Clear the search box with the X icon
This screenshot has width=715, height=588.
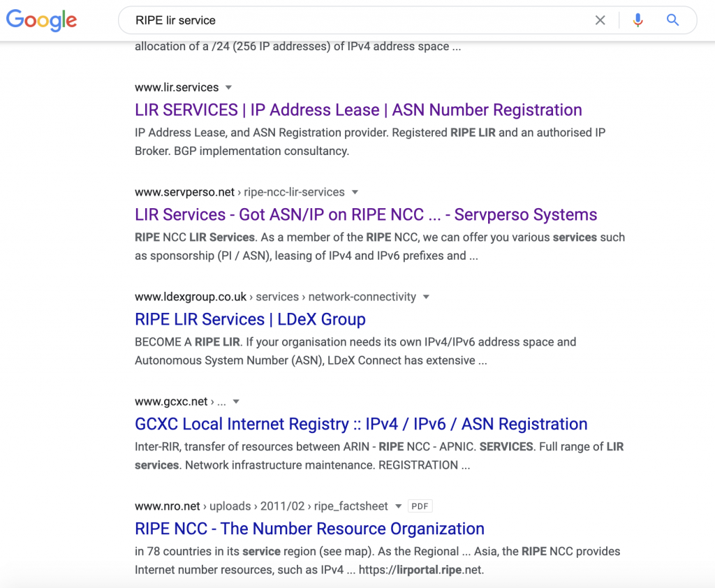(600, 20)
